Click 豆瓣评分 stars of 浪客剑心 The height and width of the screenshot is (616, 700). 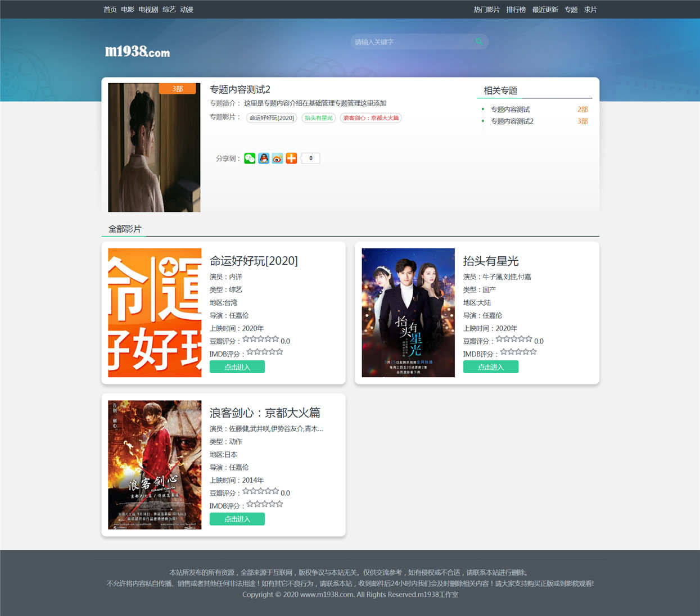click(x=260, y=491)
